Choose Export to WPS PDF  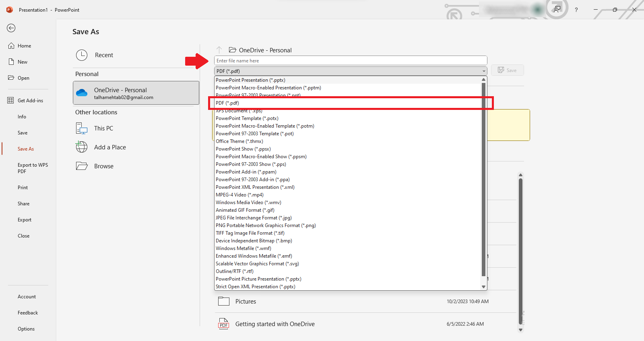[33, 168]
